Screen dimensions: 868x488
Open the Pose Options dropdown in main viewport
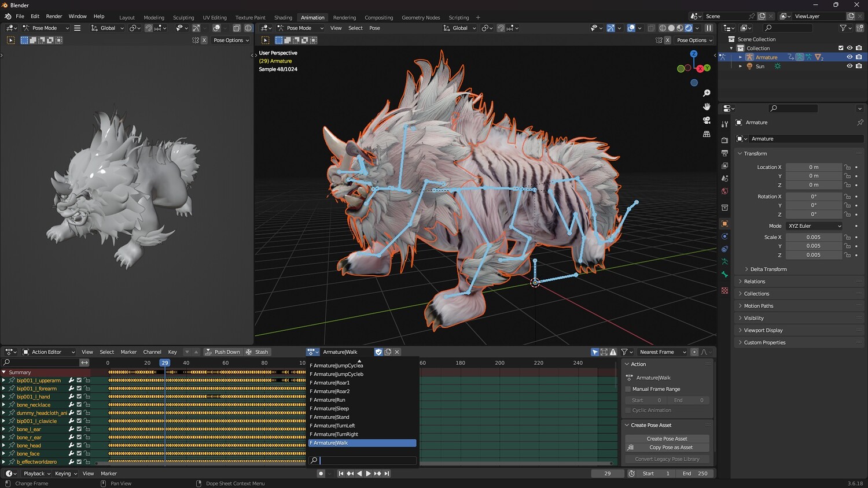pyautogui.click(x=694, y=40)
